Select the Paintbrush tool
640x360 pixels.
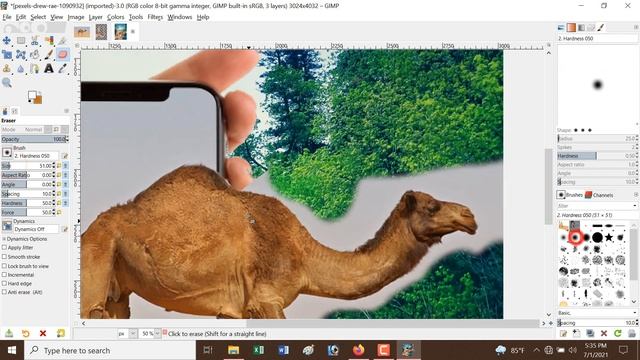point(49,54)
